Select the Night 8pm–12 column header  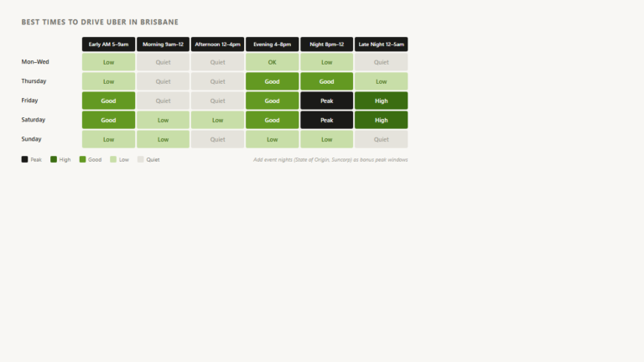click(326, 44)
